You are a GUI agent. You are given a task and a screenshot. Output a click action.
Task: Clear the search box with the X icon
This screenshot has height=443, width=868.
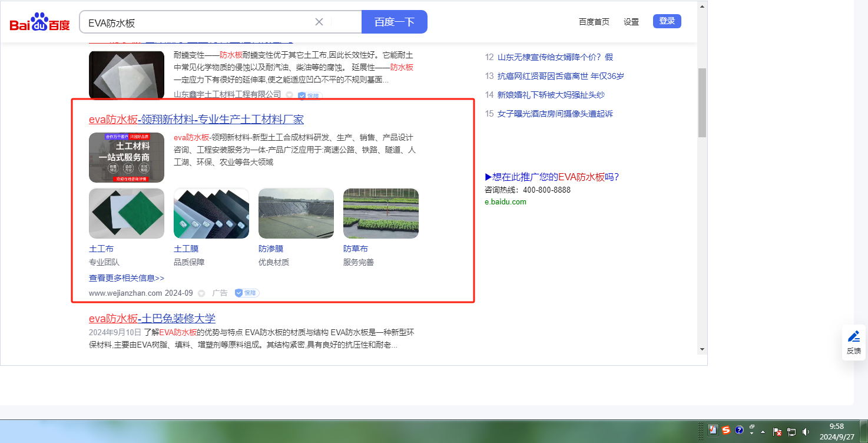coord(319,22)
